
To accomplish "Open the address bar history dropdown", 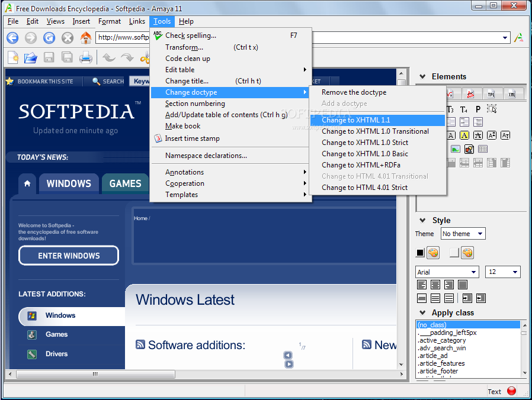I will pyautogui.click(x=505, y=38).
